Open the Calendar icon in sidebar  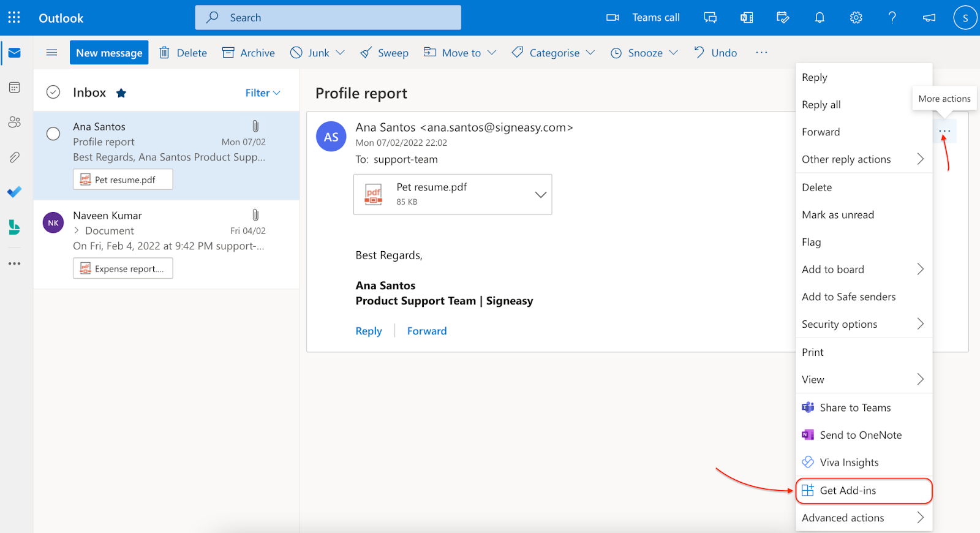(x=15, y=88)
